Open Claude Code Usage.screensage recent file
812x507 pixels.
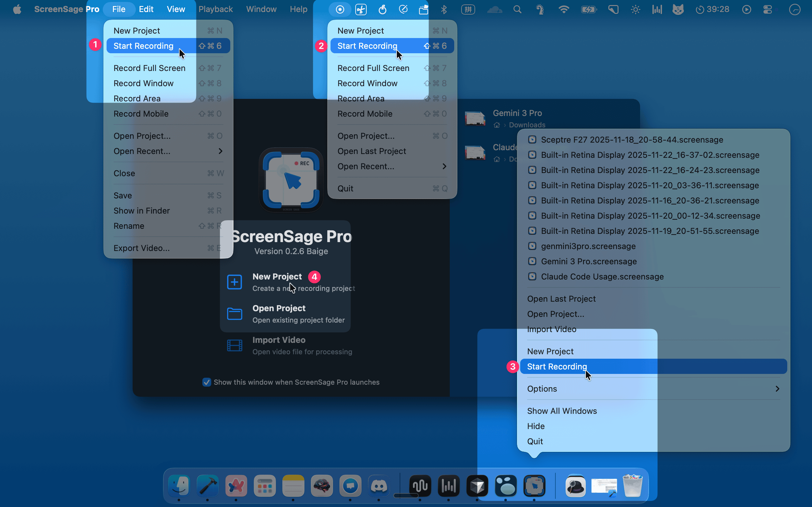point(602,277)
